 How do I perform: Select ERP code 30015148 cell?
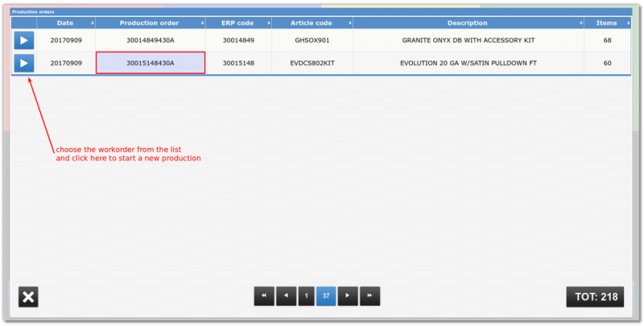(238, 63)
